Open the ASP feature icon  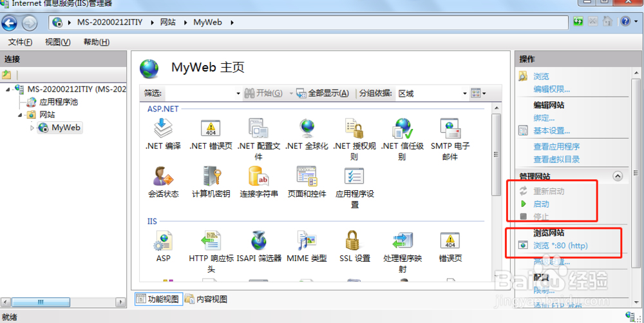pos(163,246)
